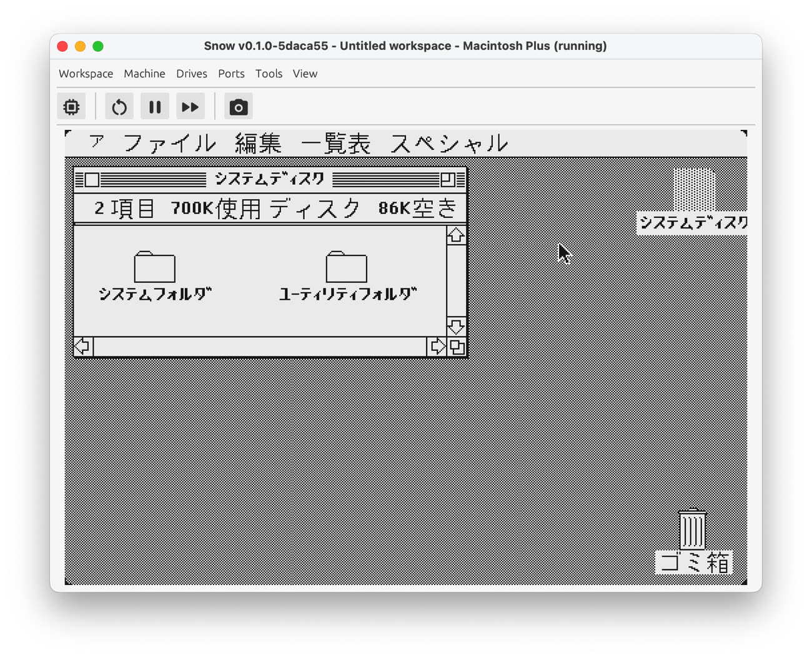812x658 pixels.
Task: Click the horizontal scrollbar right arrow
Action: (437, 346)
